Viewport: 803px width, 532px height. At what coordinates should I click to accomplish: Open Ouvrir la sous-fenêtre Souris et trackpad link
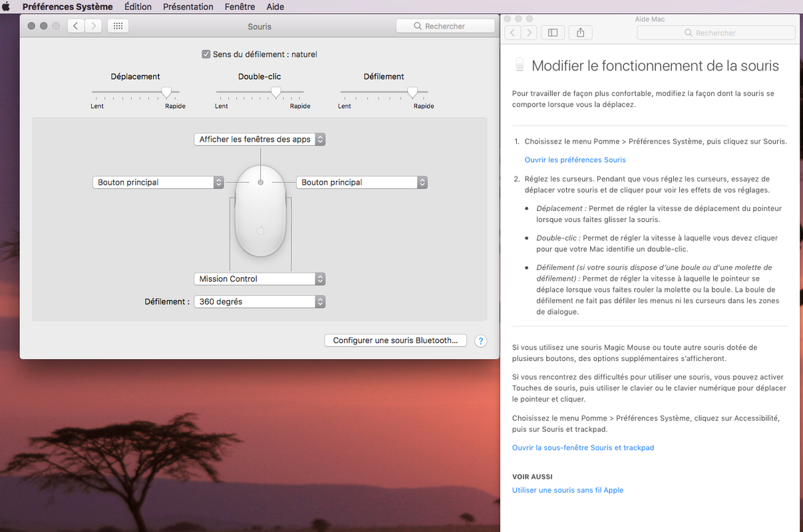click(x=583, y=448)
